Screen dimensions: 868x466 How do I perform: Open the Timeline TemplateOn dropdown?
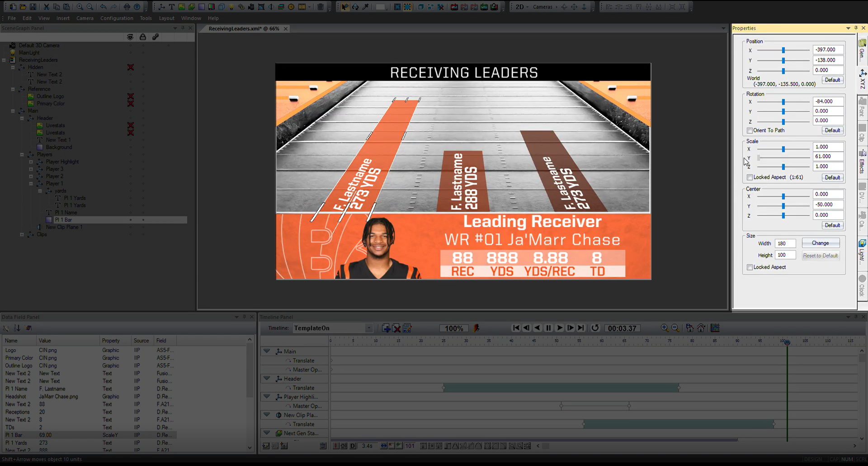coord(369,328)
